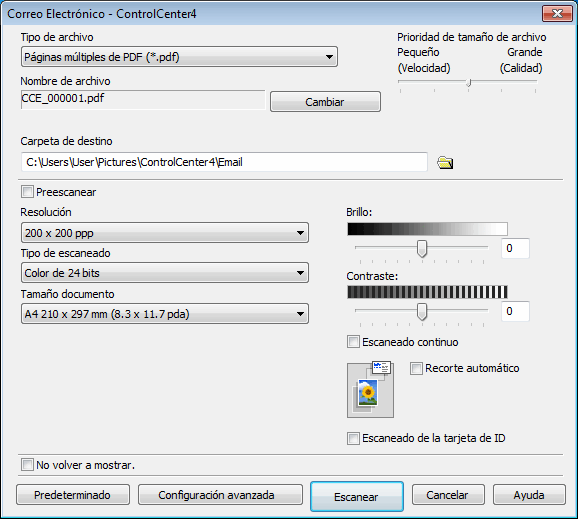Viewport: 578px width, 519px height.
Task: Expand the Tipo de archivo dropdown
Action: [x=179, y=57]
